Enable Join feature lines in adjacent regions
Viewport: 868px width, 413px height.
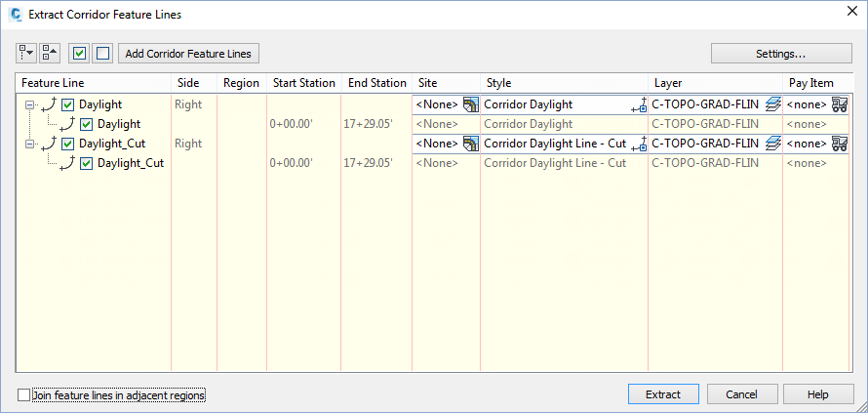pos(24,395)
